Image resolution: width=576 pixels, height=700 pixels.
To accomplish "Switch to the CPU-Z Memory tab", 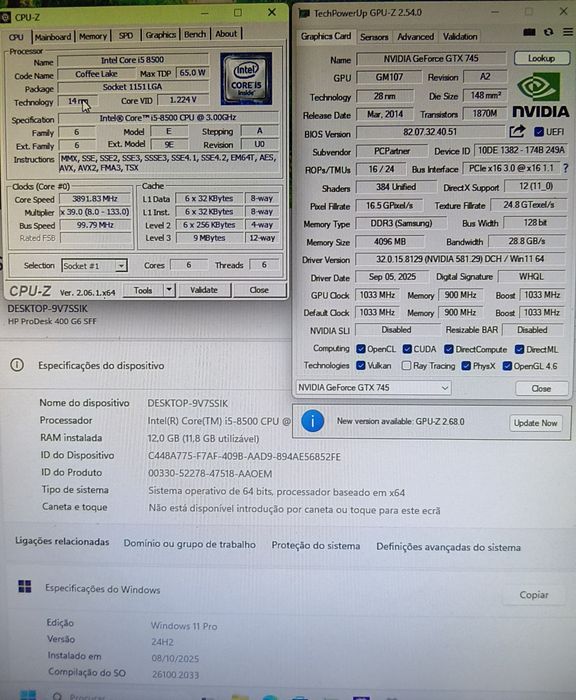I will [x=93, y=36].
